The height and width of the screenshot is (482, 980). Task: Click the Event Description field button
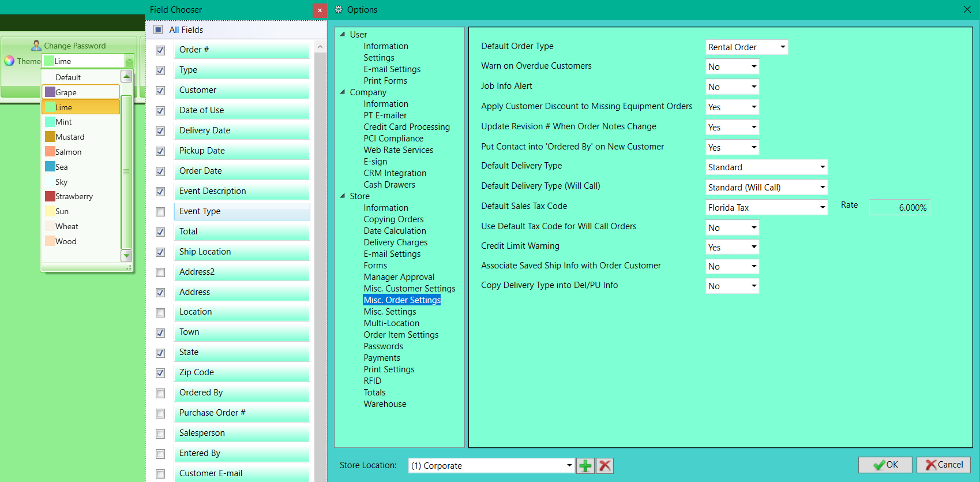(242, 191)
